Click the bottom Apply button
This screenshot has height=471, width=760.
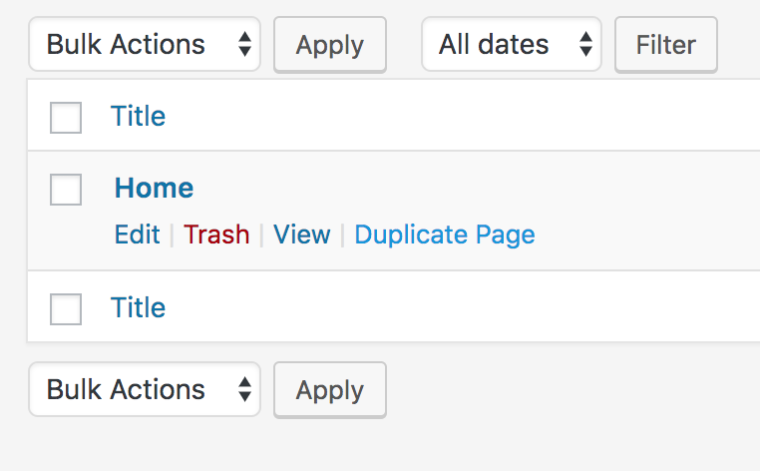[329, 390]
